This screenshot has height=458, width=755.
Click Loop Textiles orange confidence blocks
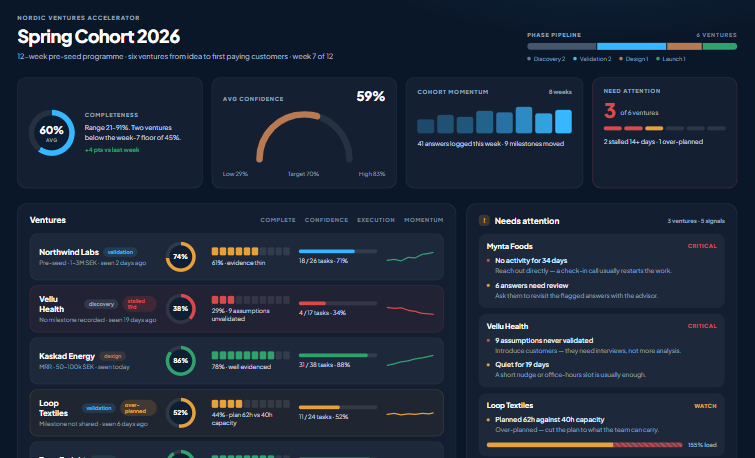(250, 404)
